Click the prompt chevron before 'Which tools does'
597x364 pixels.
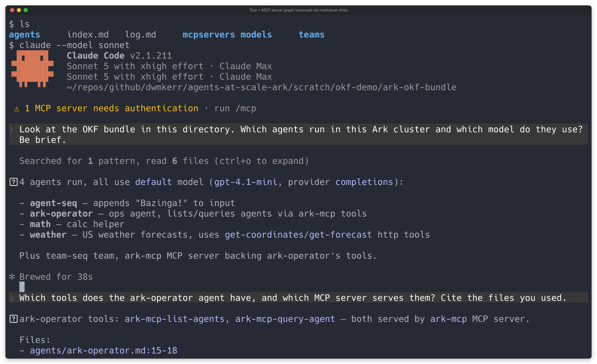(x=11, y=298)
